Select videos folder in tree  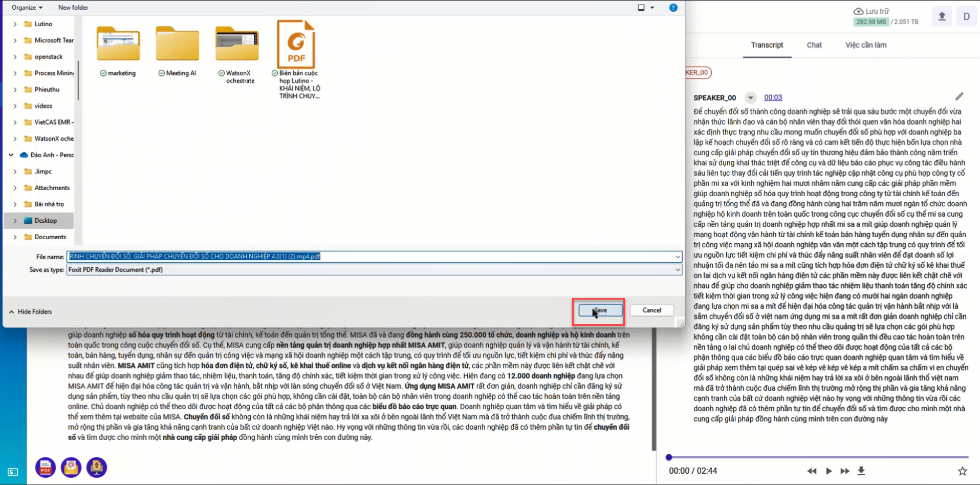click(x=43, y=106)
